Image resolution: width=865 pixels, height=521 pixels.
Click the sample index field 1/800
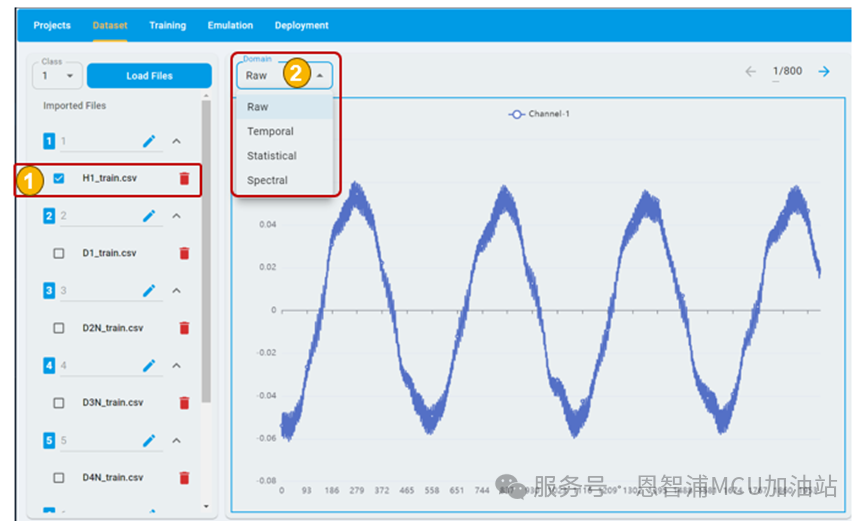tap(787, 71)
